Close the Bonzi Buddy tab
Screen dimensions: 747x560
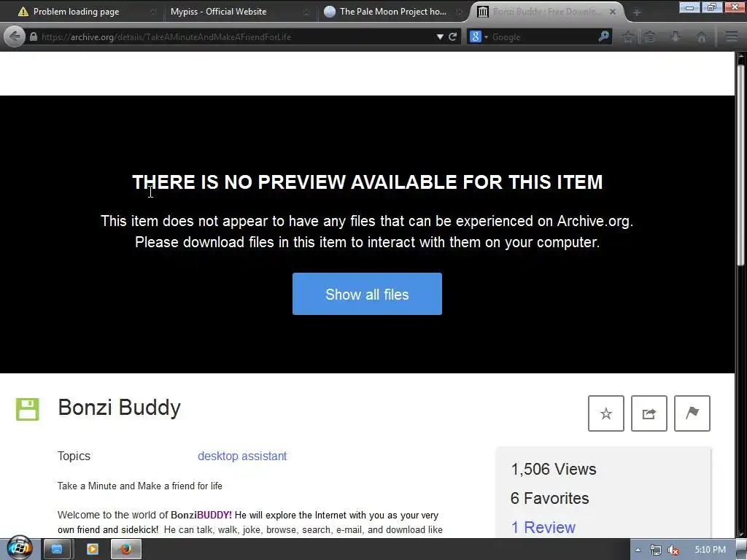[x=613, y=12]
